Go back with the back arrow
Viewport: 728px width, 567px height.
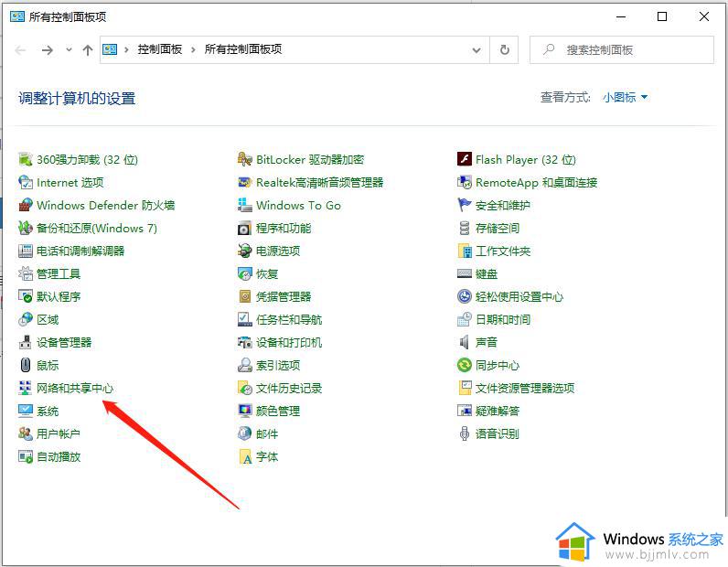pos(20,49)
